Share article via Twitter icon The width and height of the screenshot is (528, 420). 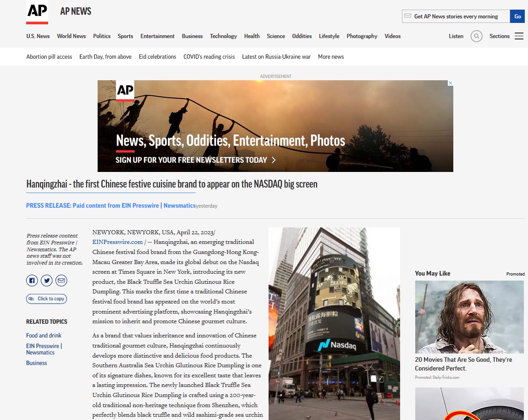click(47, 281)
